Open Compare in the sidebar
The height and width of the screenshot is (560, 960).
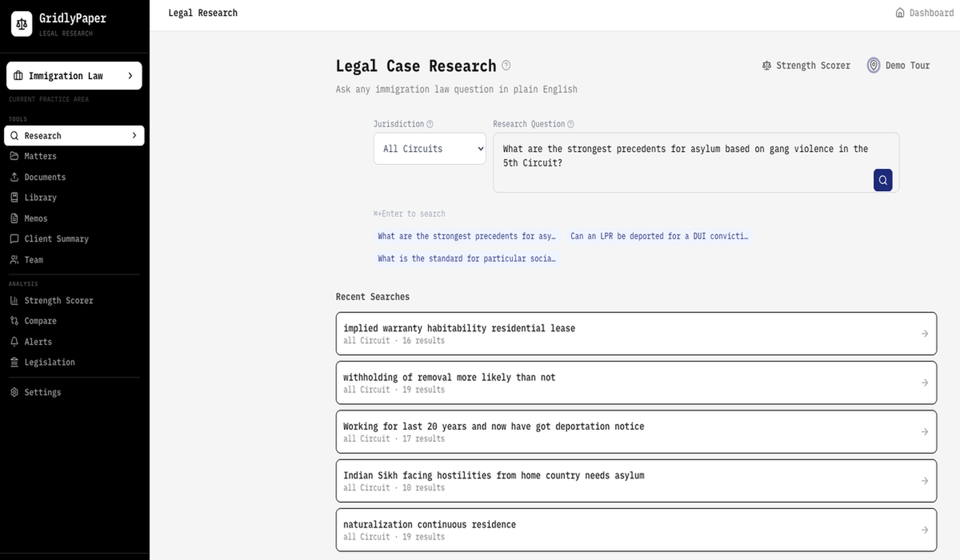coord(74,321)
